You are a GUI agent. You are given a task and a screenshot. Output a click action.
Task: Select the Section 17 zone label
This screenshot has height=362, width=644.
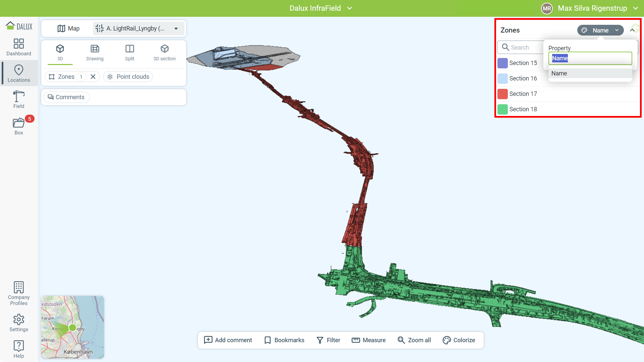click(x=523, y=94)
